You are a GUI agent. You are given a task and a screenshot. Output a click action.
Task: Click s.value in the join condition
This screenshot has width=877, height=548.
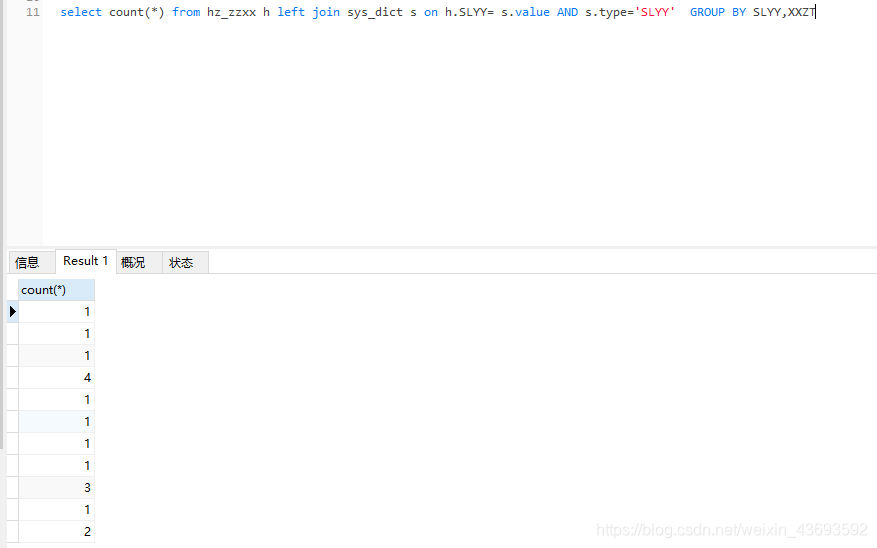tap(525, 12)
